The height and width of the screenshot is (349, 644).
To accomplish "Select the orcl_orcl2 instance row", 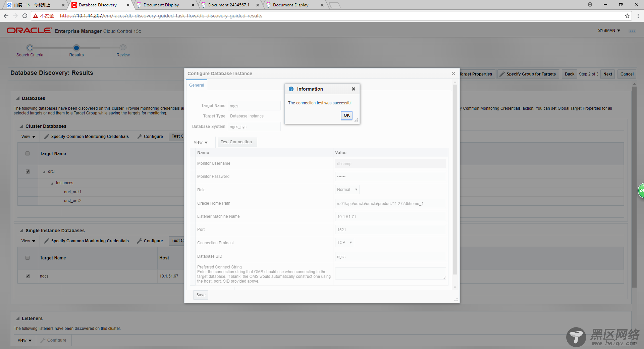I will (73, 201).
